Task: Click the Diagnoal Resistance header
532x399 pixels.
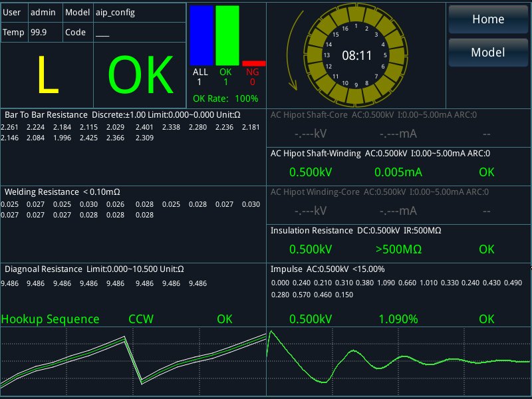Action: click(x=94, y=269)
